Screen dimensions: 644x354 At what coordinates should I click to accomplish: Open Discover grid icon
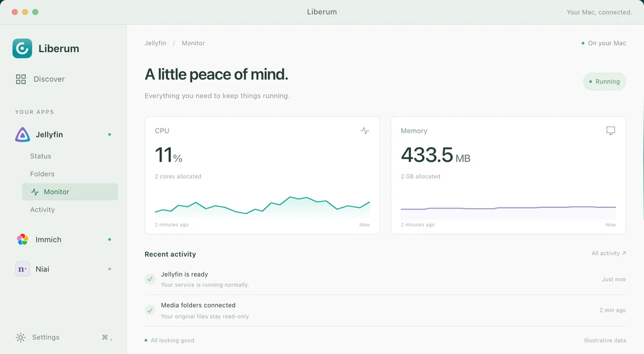21,79
